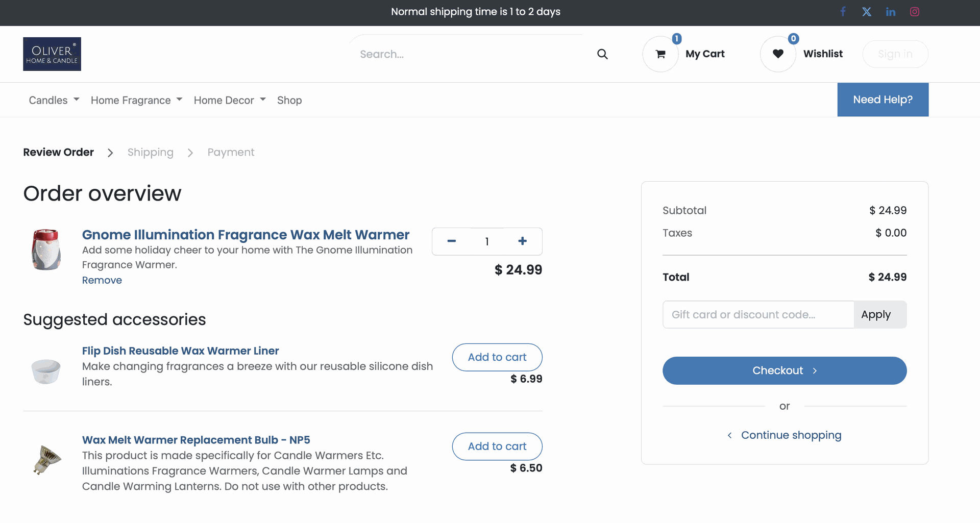Add Flip Dish Liner to cart
The image size is (980, 523).
pos(497,357)
